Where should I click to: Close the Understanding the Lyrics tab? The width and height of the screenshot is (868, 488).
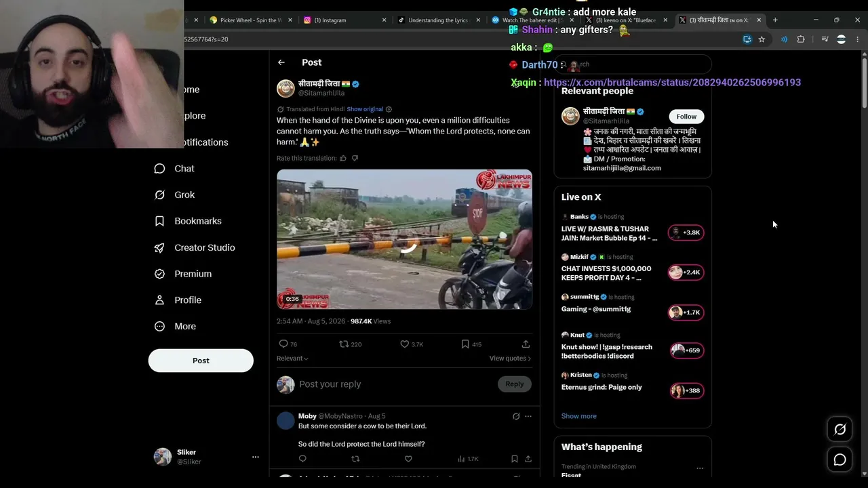tap(479, 20)
